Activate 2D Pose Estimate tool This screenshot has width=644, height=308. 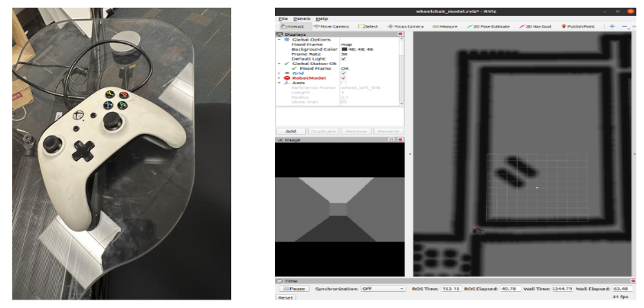[x=488, y=26]
